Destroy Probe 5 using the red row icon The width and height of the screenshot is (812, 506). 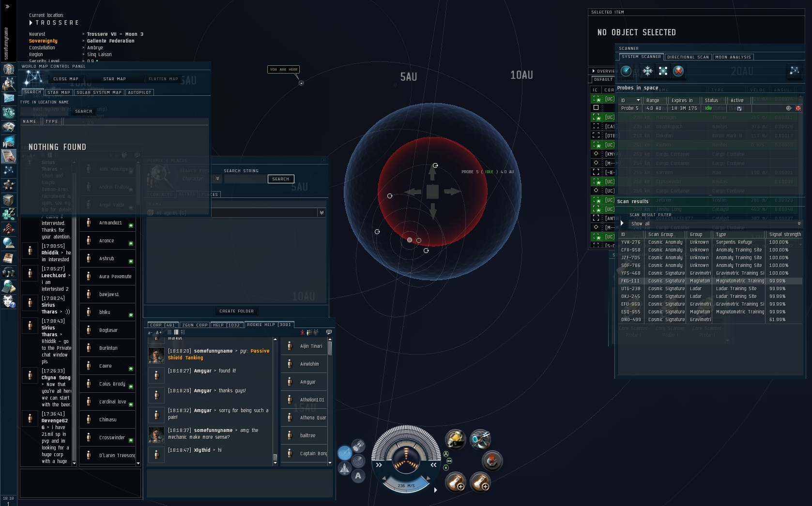(x=798, y=108)
